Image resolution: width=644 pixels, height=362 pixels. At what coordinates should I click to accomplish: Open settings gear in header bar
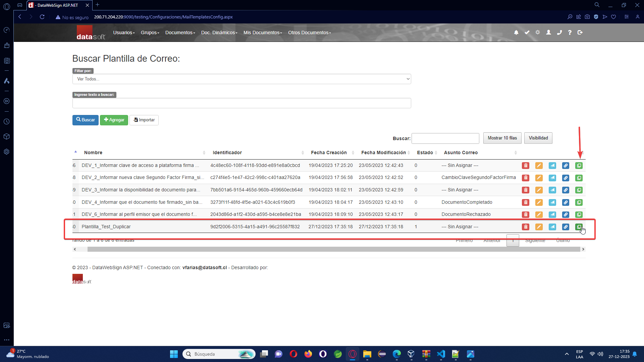click(x=538, y=33)
